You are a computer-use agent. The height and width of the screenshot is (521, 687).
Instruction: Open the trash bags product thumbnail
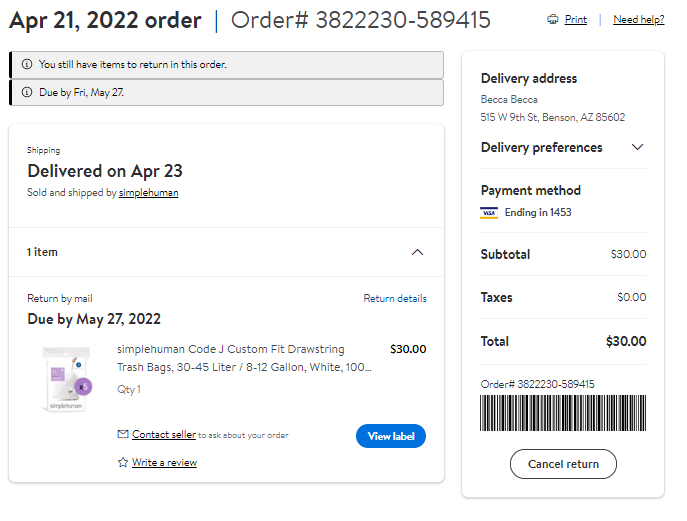66,379
